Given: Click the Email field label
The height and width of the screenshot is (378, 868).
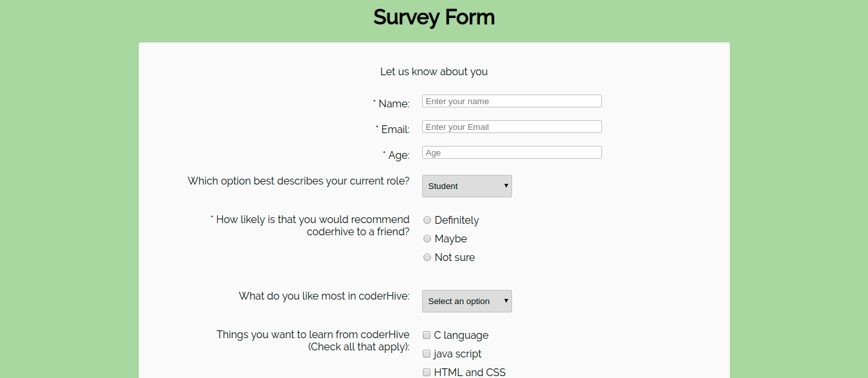Looking at the screenshot, I should (x=395, y=129).
